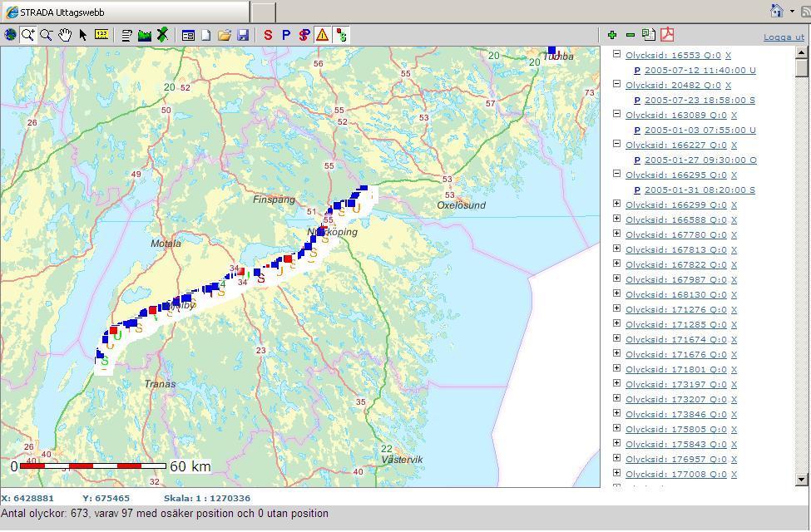
Task: Click the Skala: 1 : 1270336 readout
Action: (x=207, y=499)
